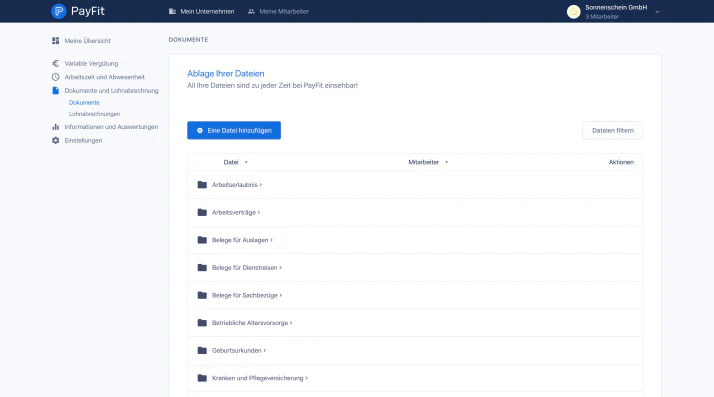Expand the Sonnenschein GmbH account dropdown arrow
The image size is (714, 397).
pyautogui.click(x=657, y=12)
